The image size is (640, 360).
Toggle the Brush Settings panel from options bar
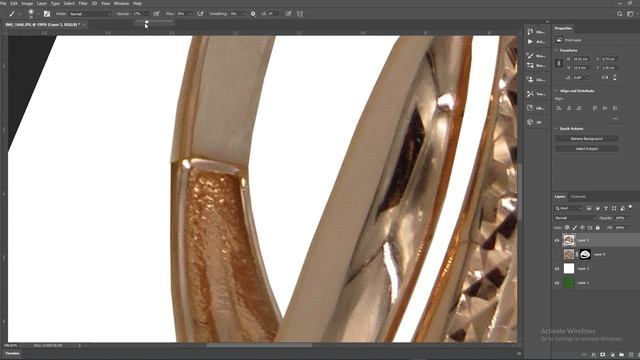pyautogui.click(x=47, y=14)
